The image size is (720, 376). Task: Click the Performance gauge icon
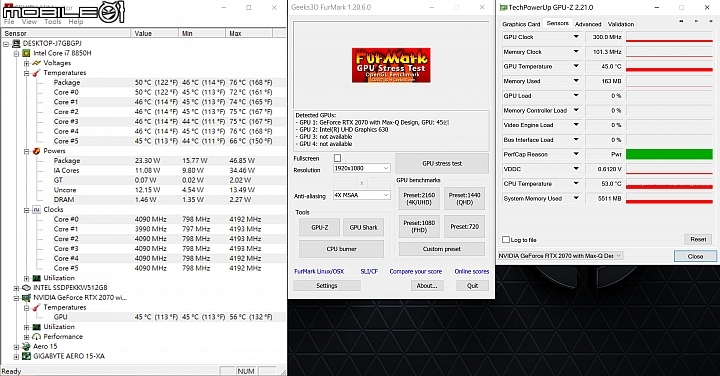pyautogui.click(x=36, y=337)
